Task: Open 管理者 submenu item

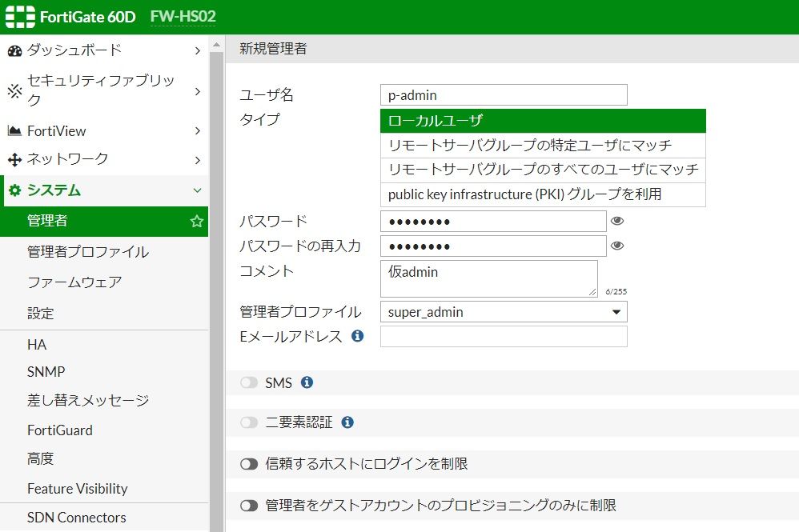Action: (104, 221)
